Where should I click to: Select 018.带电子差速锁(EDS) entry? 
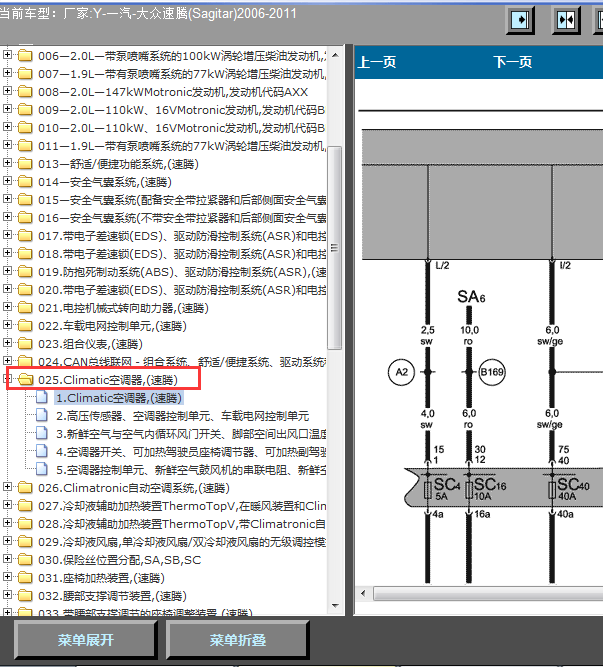[x=182, y=254]
